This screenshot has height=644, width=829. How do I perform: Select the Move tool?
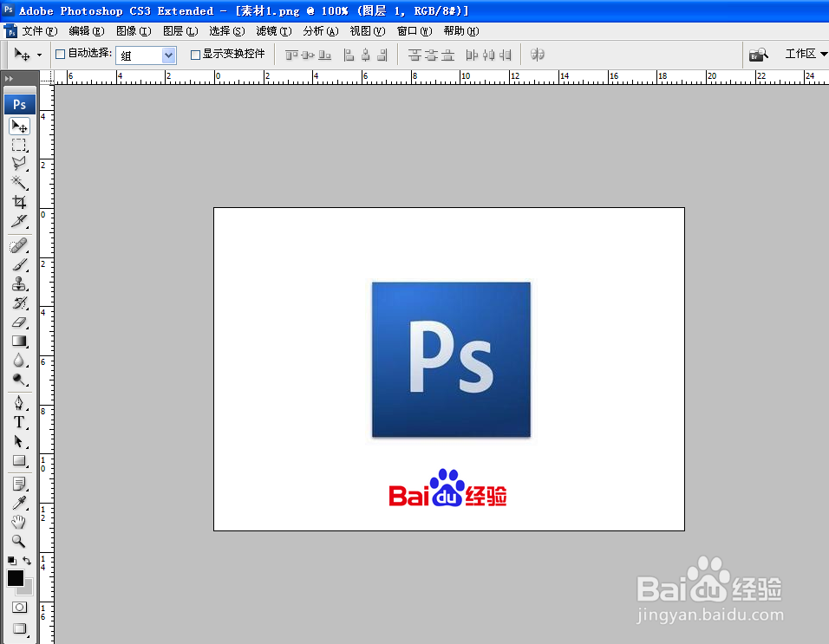point(19,127)
